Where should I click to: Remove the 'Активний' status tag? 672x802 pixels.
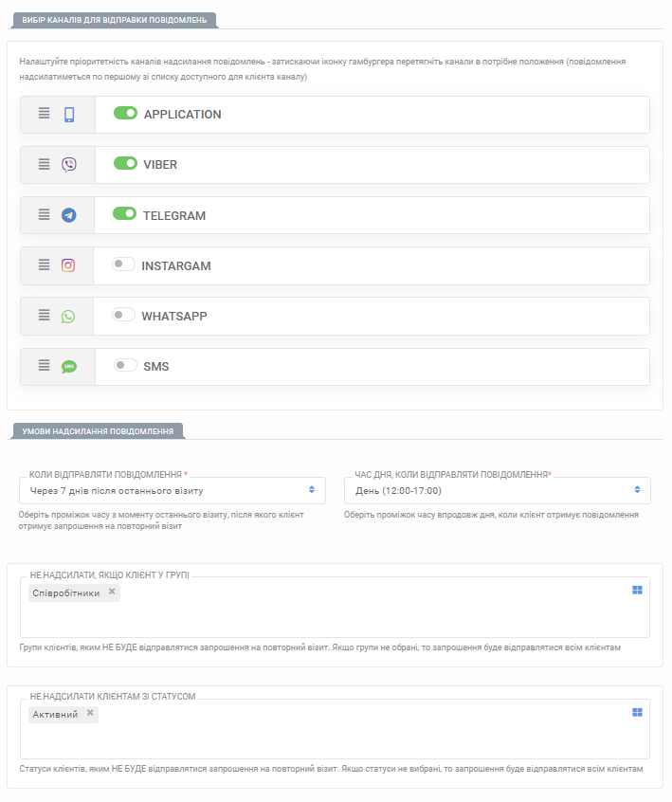click(90, 713)
